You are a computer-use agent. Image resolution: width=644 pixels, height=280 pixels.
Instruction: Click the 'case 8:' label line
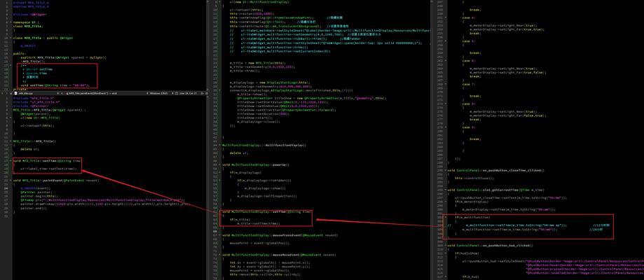(469, 104)
